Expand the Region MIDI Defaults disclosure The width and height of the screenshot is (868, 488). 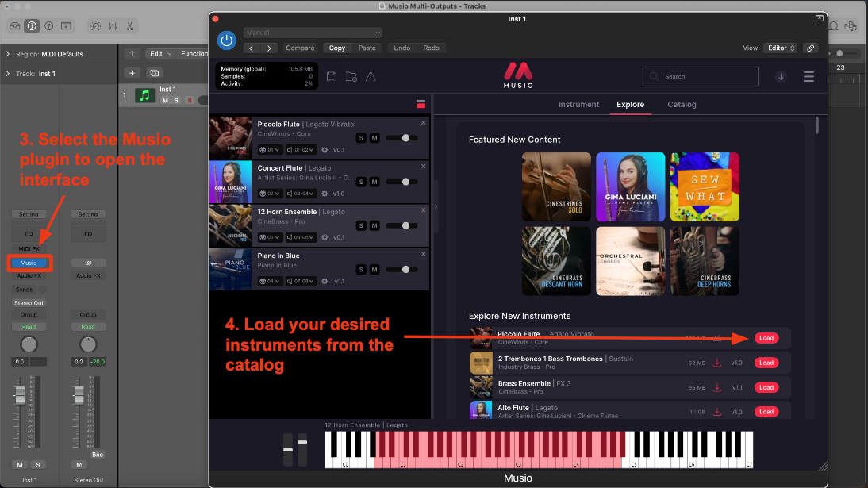click(8, 54)
